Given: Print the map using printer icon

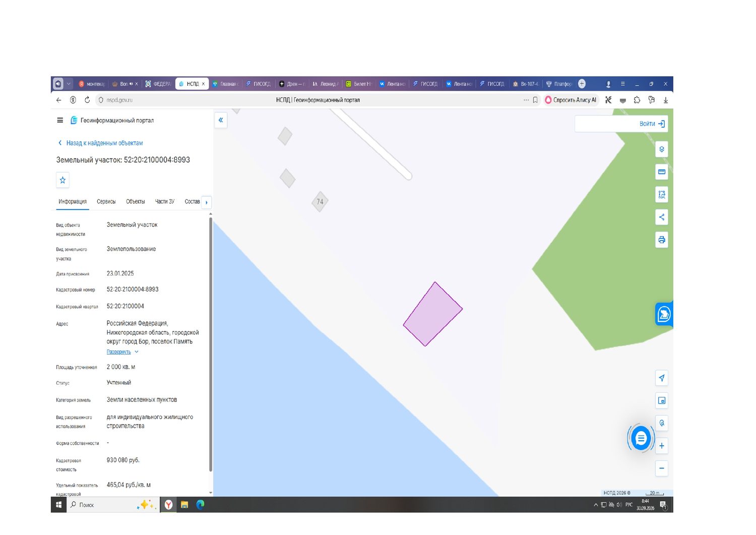Looking at the screenshot, I should tap(662, 240).
